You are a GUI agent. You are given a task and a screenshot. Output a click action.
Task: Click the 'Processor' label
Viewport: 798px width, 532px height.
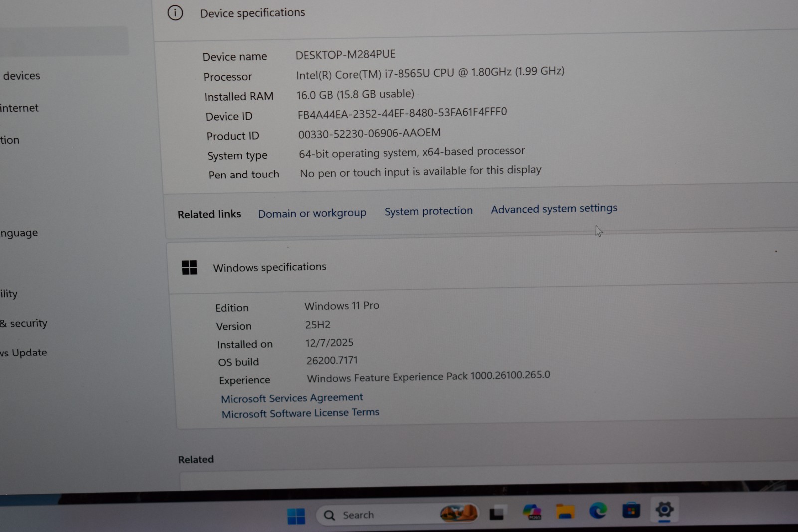(227, 77)
